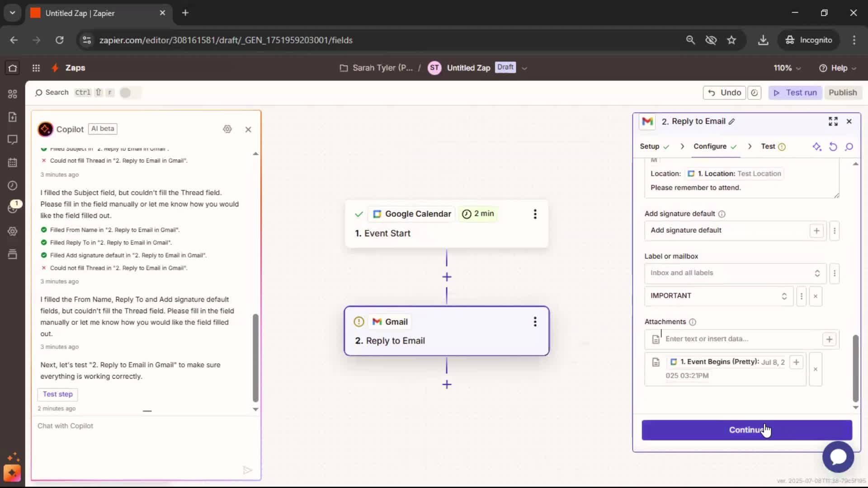Click the Undo button
The image size is (868, 488).
tap(725, 93)
